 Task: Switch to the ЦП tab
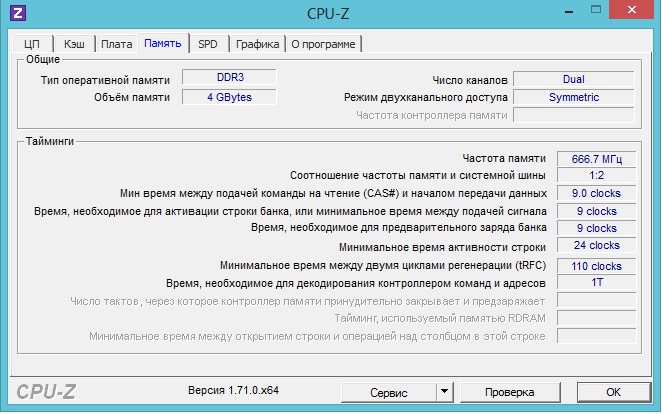point(32,44)
